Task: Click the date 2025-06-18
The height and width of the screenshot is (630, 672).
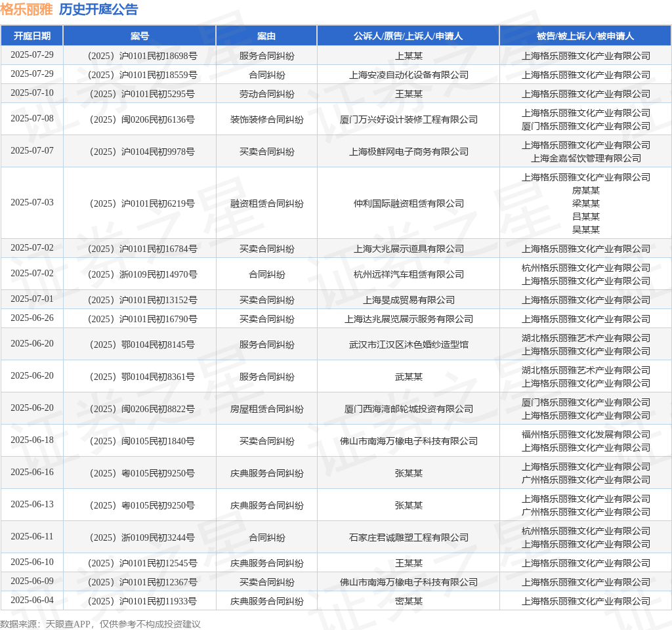Action: point(32,440)
